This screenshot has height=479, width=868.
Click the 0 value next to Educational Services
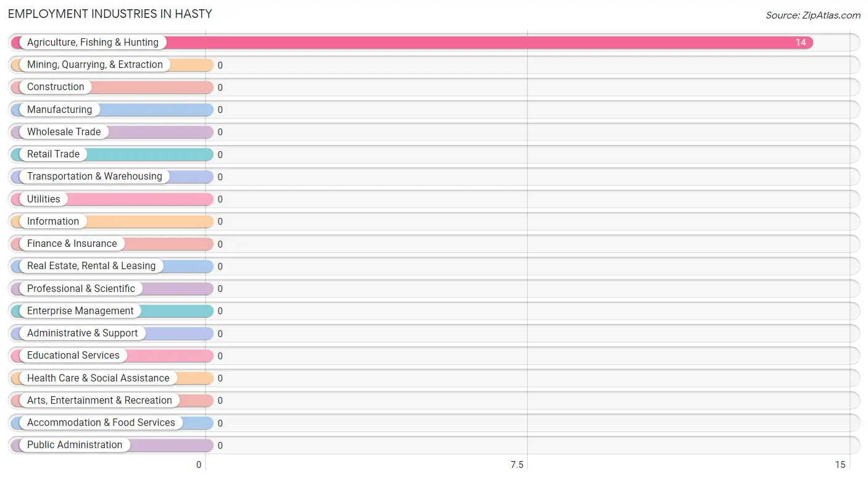[x=220, y=356]
